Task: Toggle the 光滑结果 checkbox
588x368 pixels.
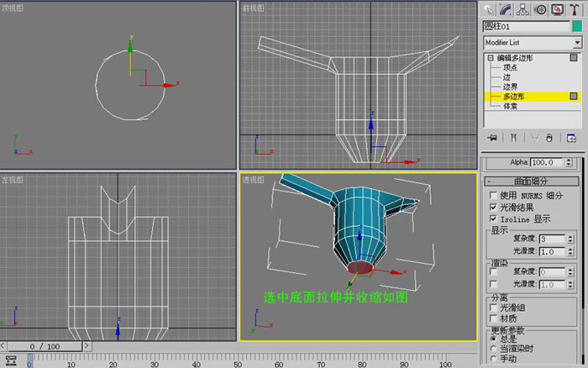Action: coord(494,207)
